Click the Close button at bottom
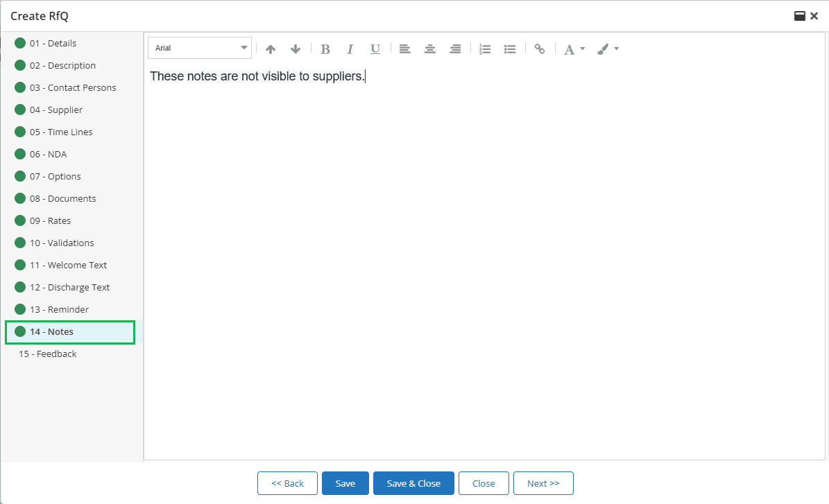This screenshot has width=829, height=504. [484, 483]
